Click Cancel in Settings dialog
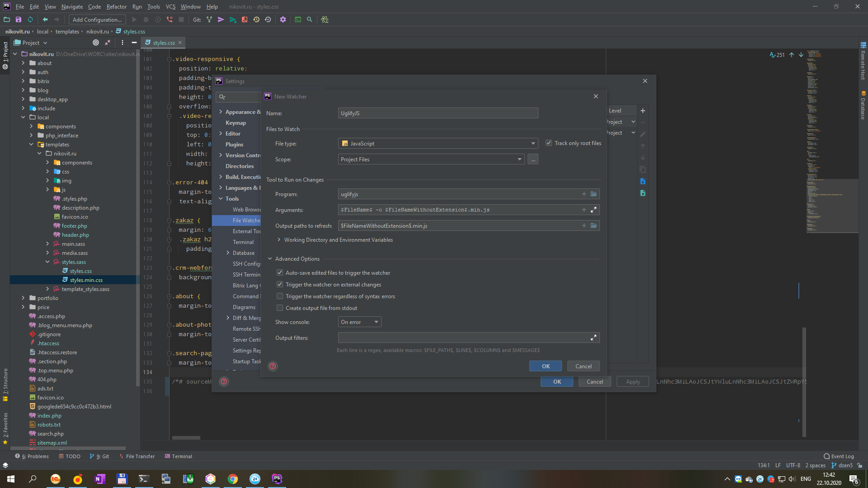The width and height of the screenshot is (868, 488). 594,381
